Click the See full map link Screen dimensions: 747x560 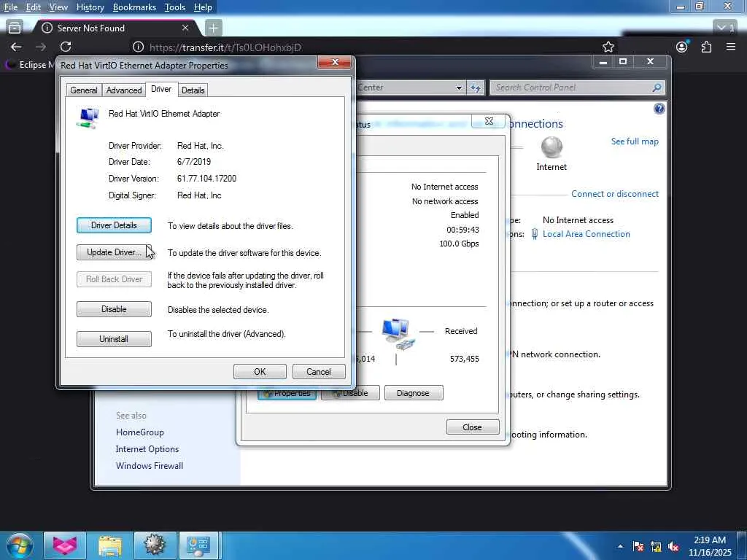pos(635,141)
